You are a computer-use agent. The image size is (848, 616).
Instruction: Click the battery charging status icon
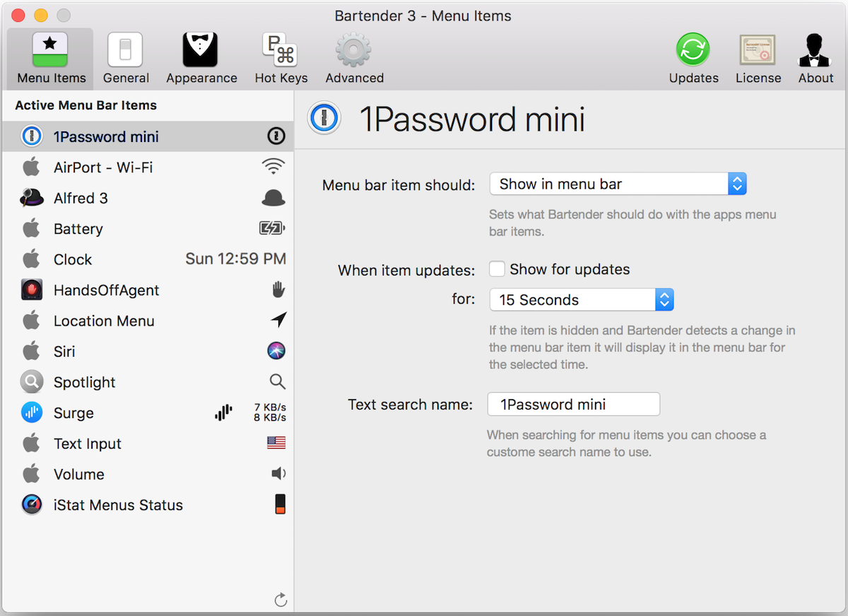coord(272,228)
